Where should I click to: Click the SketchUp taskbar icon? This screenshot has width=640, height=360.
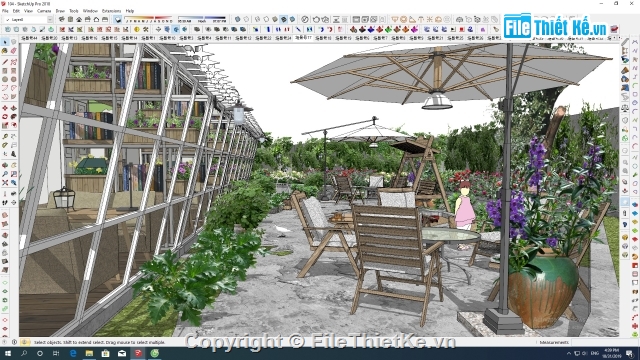(138, 353)
